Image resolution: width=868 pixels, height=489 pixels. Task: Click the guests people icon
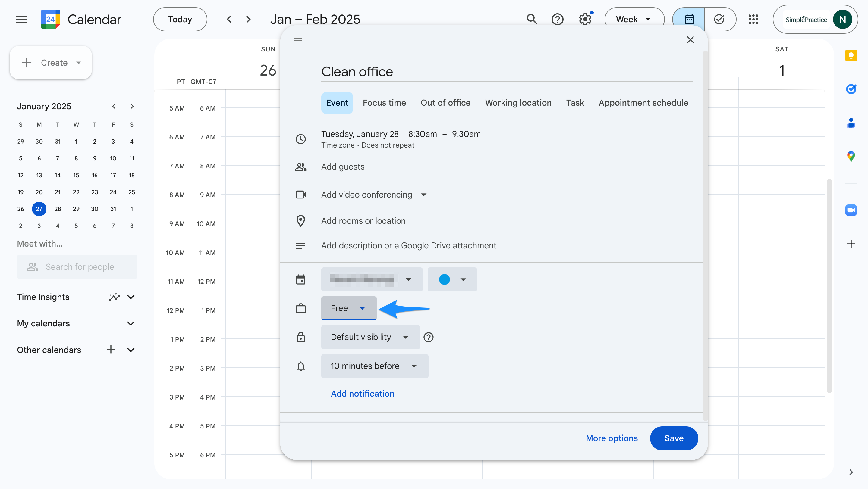[x=300, y=167]
